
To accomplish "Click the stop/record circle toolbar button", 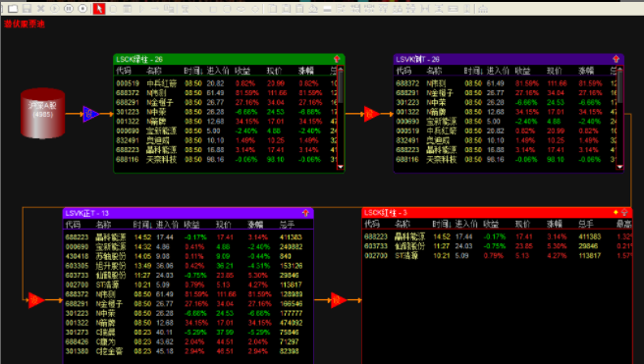I will click(82, 8).
